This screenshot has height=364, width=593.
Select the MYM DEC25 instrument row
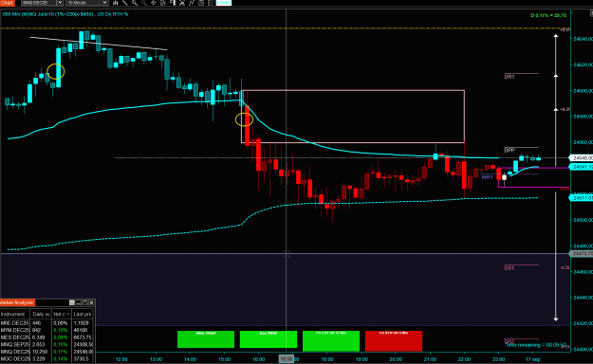pyautogui.click(x=46, y=330)
